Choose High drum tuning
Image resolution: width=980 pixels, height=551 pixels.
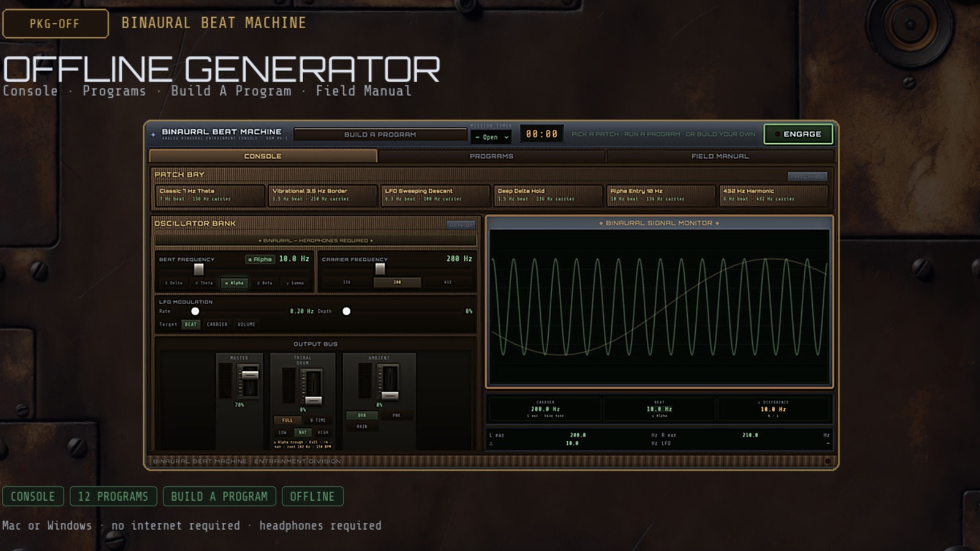point(323,432)
